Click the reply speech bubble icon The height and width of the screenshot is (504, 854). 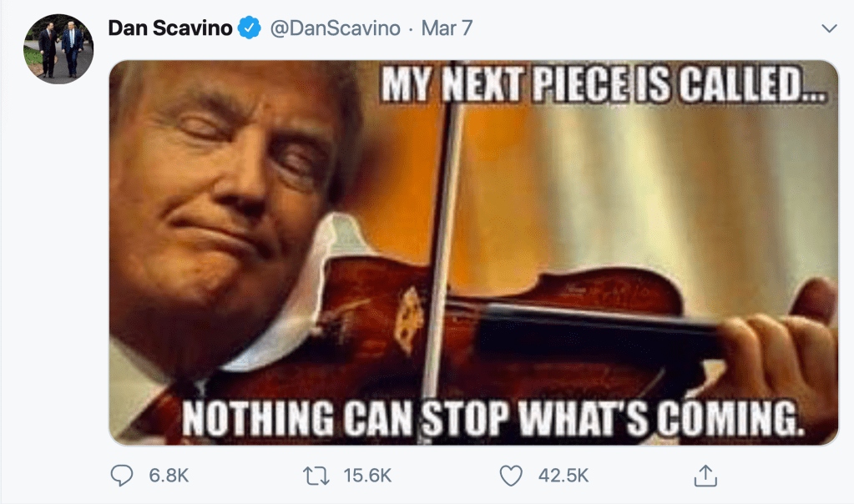point(122,476)
